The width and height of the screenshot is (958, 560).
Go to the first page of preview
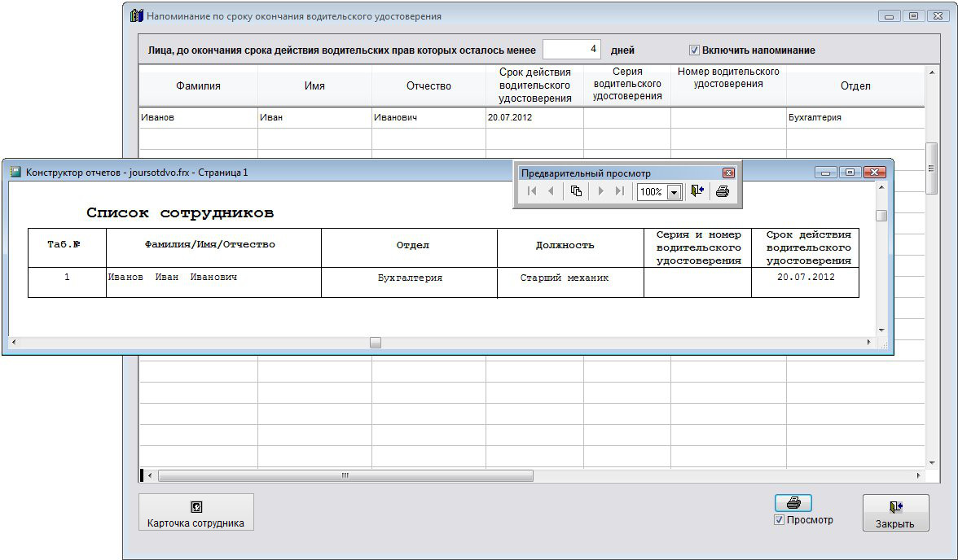point(532,192)
